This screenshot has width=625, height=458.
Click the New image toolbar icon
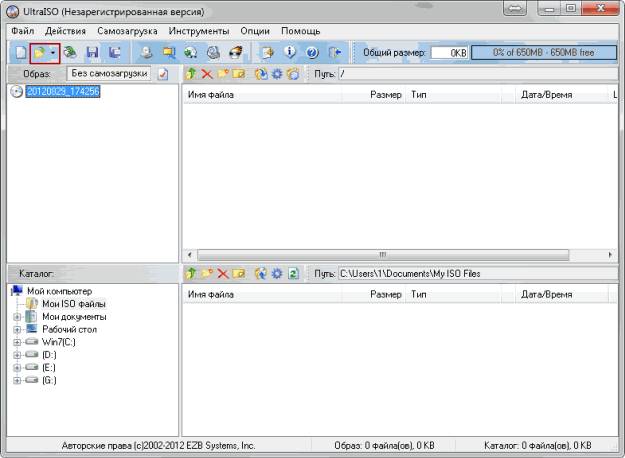19,52
